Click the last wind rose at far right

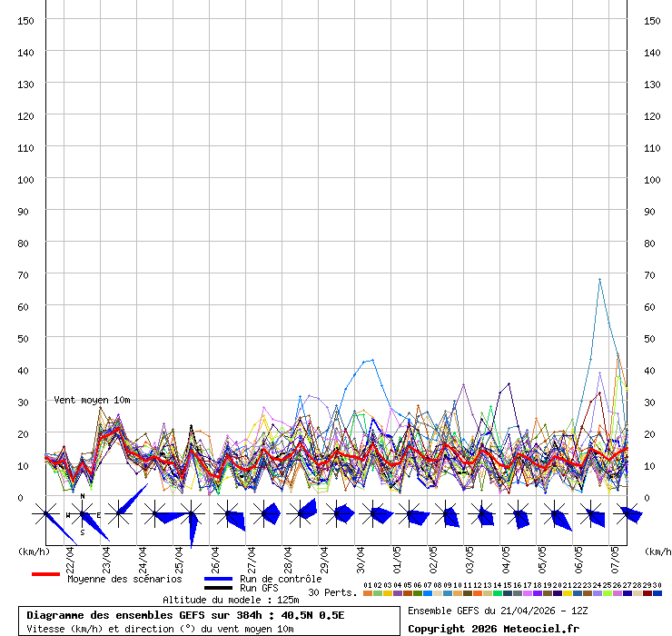tap(628, 515)
